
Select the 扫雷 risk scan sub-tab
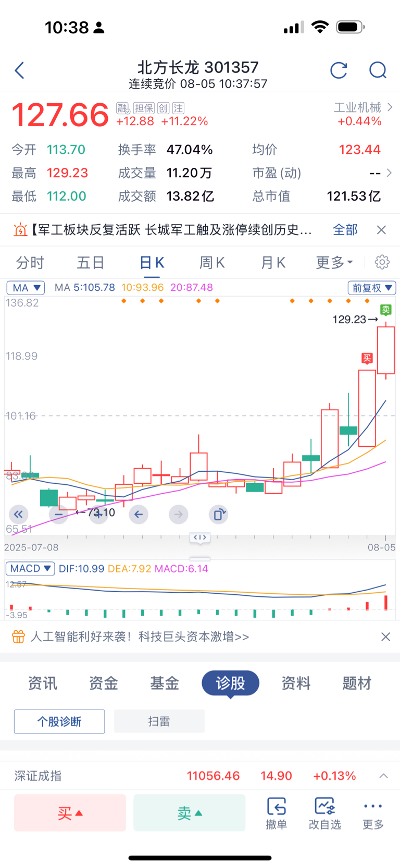point(159,722)
